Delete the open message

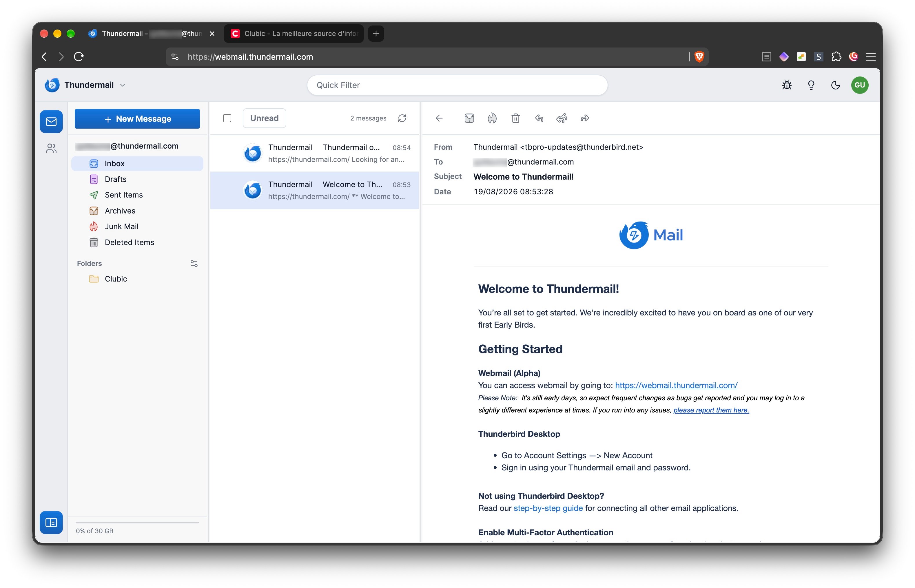(x=515, y=118)
